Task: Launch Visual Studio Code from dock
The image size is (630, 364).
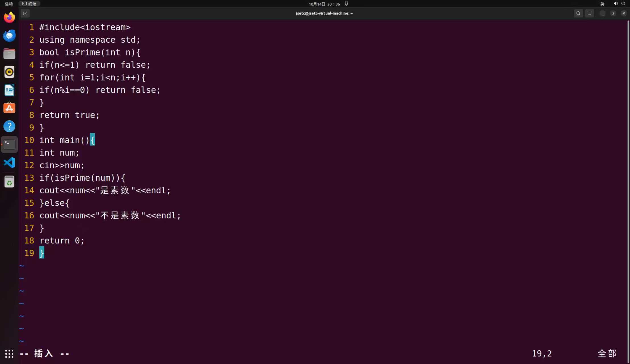Action: [9, 163]
